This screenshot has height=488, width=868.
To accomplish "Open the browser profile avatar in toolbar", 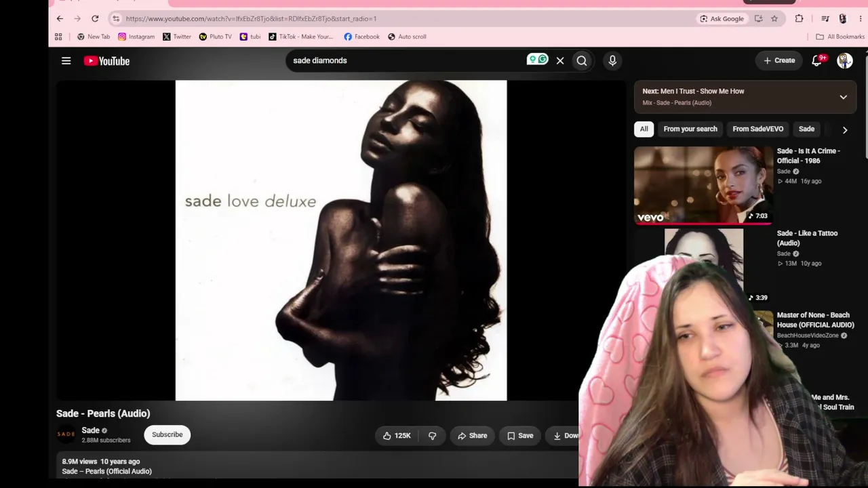I will tap(842, 19).
